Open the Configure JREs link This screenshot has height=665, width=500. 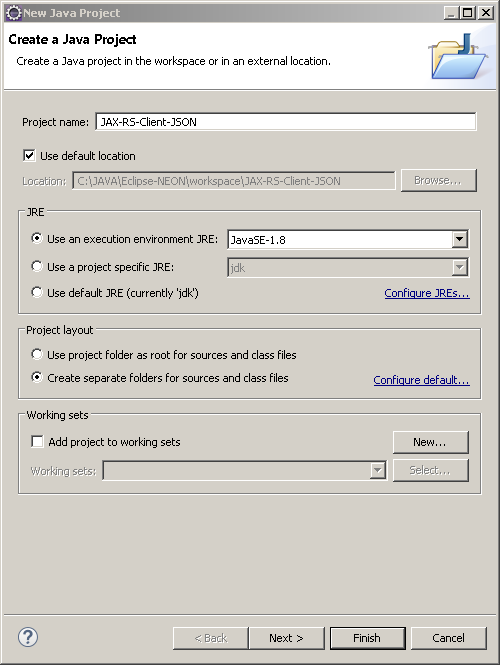point(427,293)
